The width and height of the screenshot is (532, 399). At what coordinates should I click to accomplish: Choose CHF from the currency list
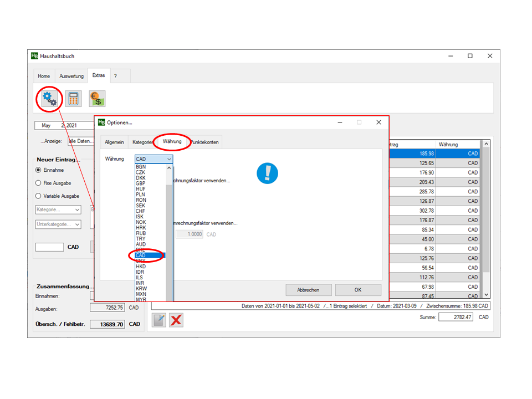click(141, 211)
